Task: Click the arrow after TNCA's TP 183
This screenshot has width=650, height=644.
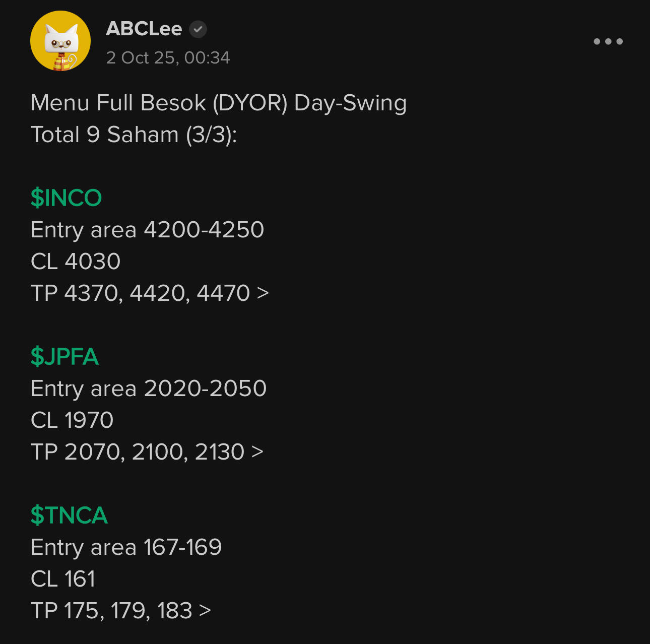Action: pos(205,611)
